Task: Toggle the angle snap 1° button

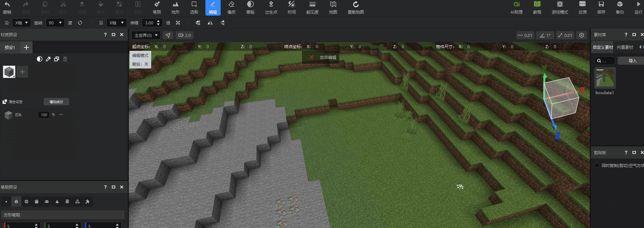Action: coord(545,35)
